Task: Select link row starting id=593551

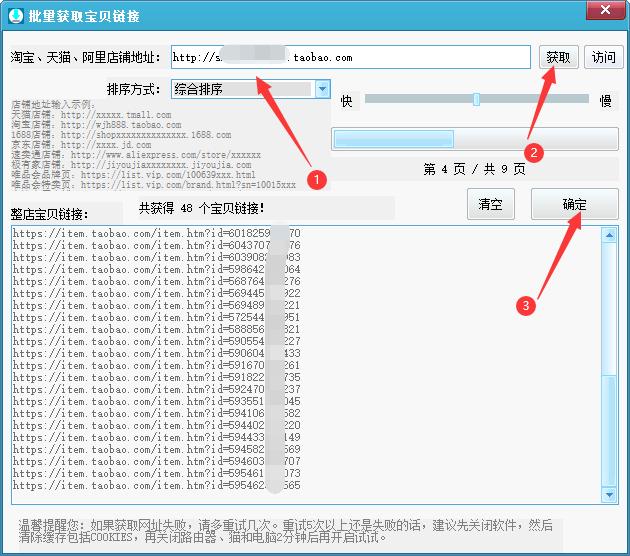Action: point(156,401)
